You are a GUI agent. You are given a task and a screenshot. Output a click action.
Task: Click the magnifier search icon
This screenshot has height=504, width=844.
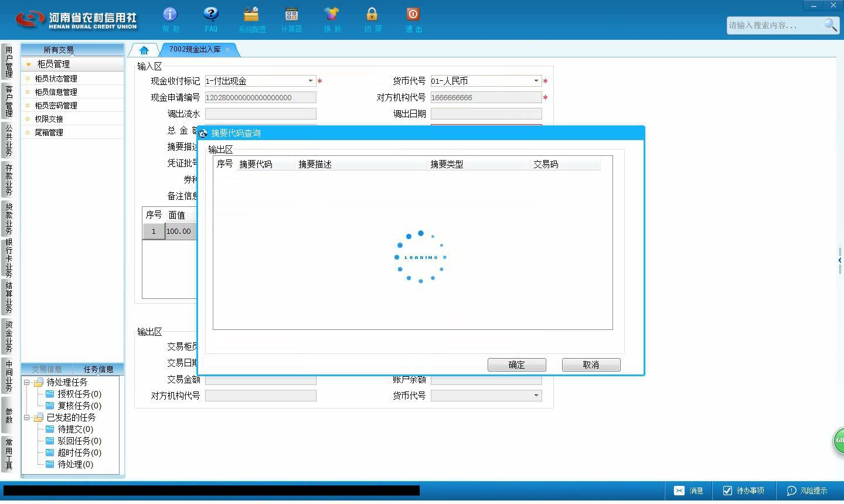tap(831, 25)
